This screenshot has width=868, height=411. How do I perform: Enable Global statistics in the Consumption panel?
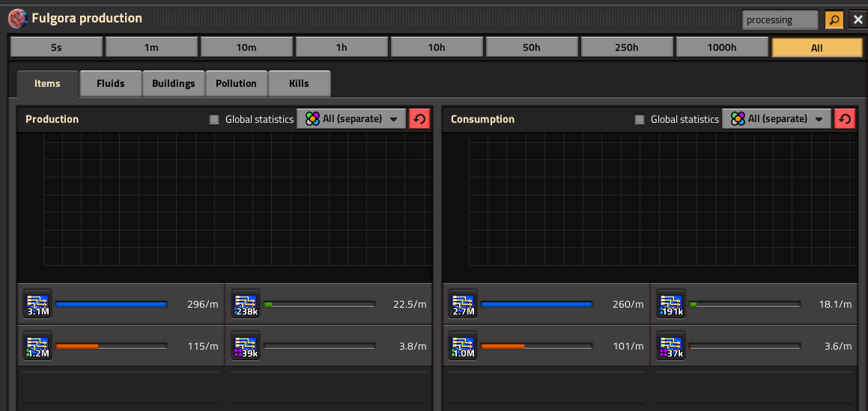pyautogui.click(x=640, y=119)
